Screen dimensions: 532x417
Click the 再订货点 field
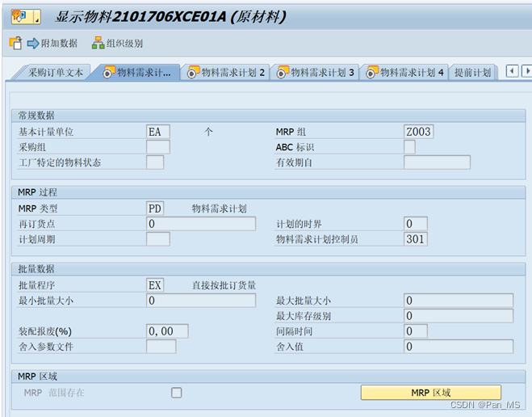[201, 224]
